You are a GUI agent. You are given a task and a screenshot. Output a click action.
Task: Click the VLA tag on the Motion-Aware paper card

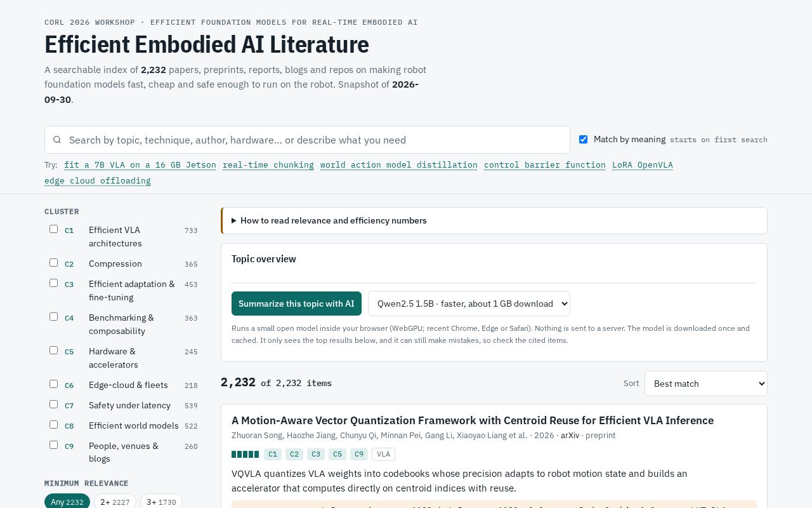[384, 454]
